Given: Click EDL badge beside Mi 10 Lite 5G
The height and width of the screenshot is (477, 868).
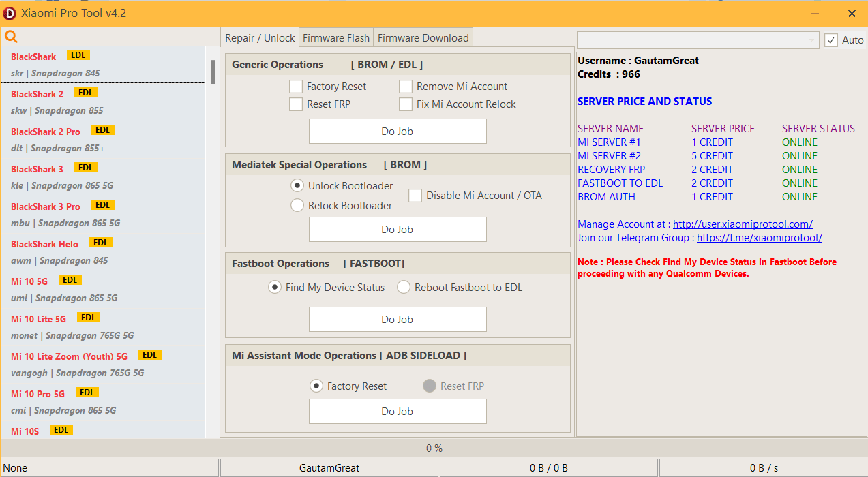Looking at the screenshot, I should (89, 318).
